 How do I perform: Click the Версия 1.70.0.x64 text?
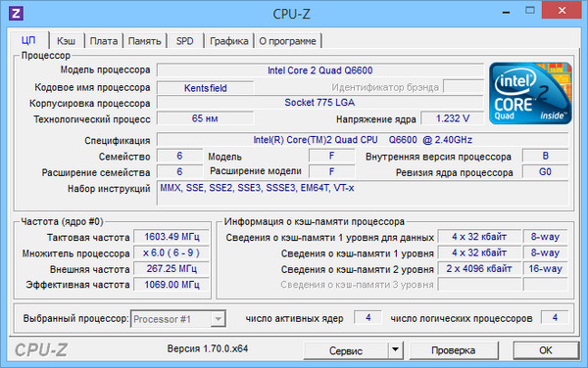click(x=208, y=348)
